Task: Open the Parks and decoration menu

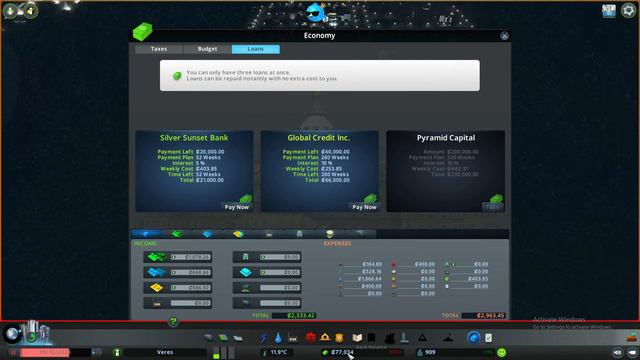Action: (x=390, y=338)
